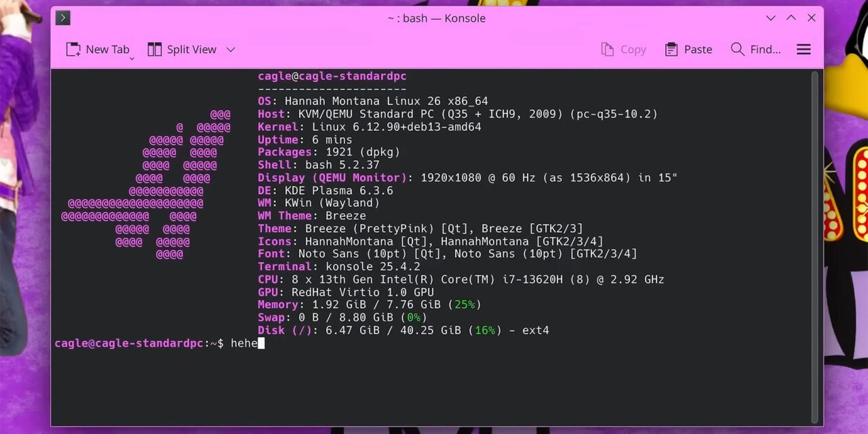Click the Split View button
Viewport: 868px width, 434px height.
tap(182, 50)
